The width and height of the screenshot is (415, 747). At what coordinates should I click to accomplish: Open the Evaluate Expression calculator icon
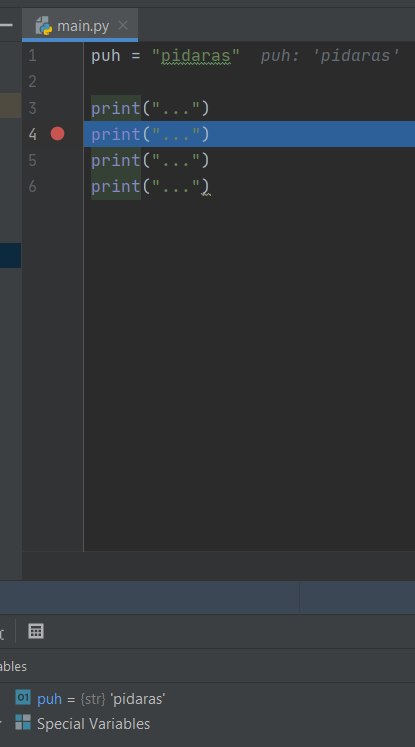click(x=36, y=631)
